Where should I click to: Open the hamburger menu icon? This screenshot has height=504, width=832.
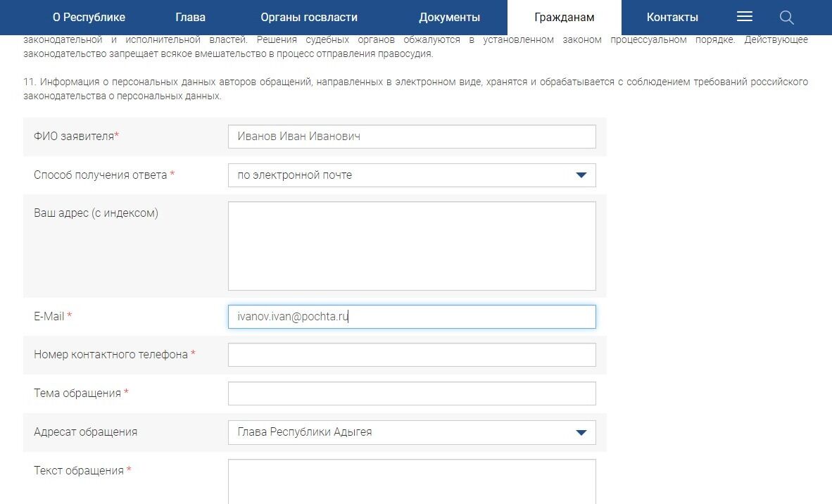point(745,16)
